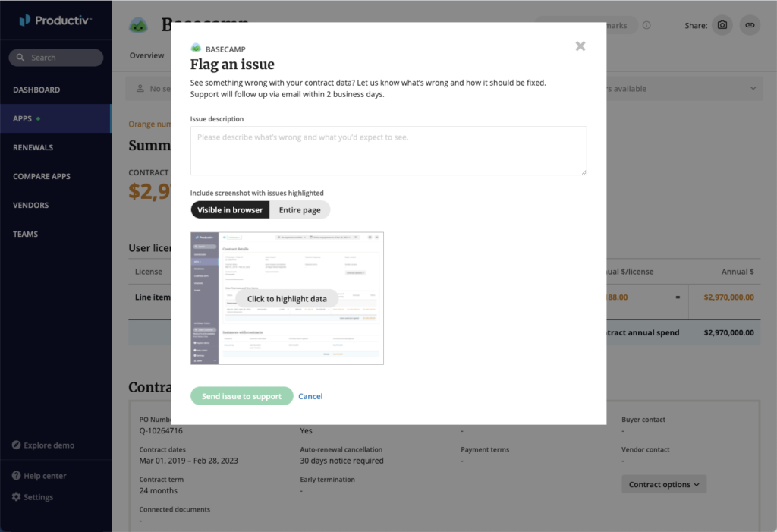Click the 24 months contract term value

(x=158, y=490)
